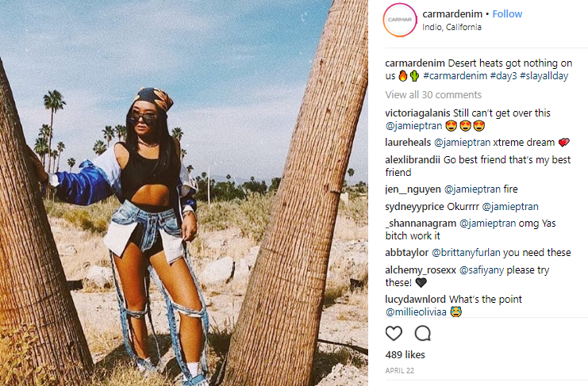The height and width of the screenshot is (386, 588).
Task: Open the Carmar profile picture
Action: click(x=400, y=20)
